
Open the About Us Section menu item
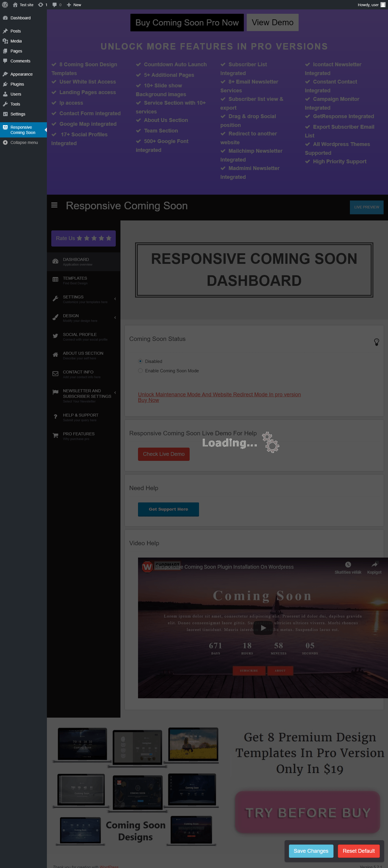[x=84, y=356]
